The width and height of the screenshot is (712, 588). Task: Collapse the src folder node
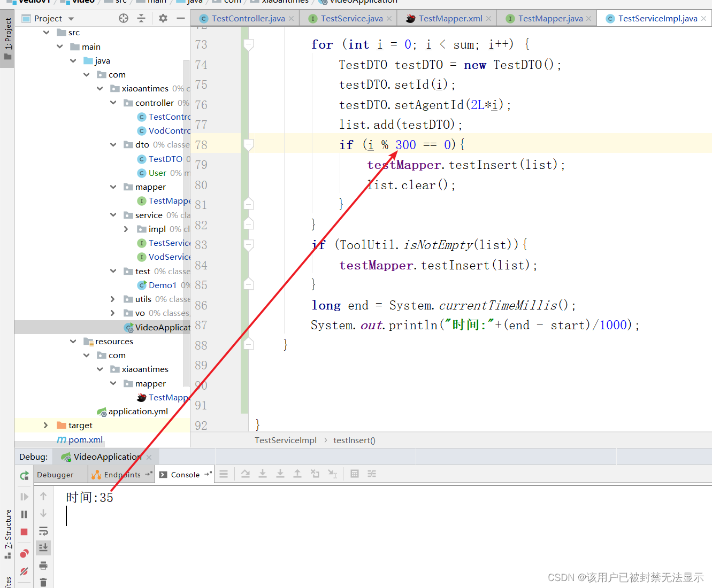[x=47, y=33]
